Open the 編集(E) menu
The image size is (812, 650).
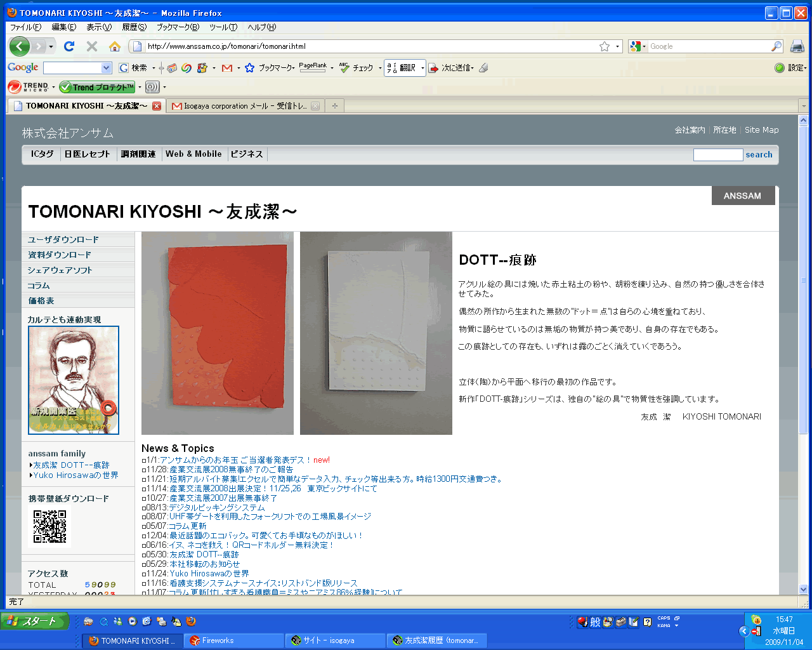[63, 27]
